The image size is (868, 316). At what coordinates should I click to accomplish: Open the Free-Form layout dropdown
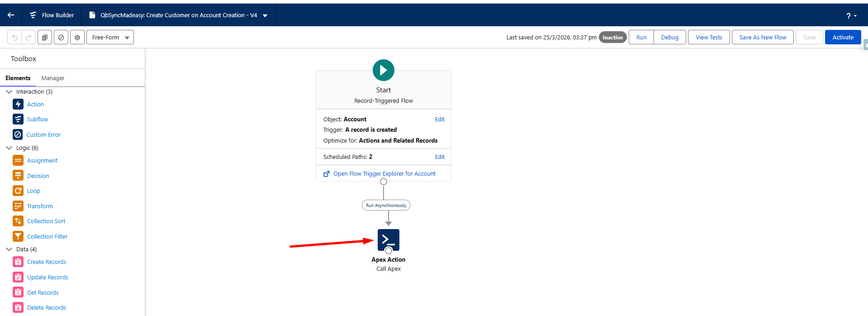click(110, 38)
